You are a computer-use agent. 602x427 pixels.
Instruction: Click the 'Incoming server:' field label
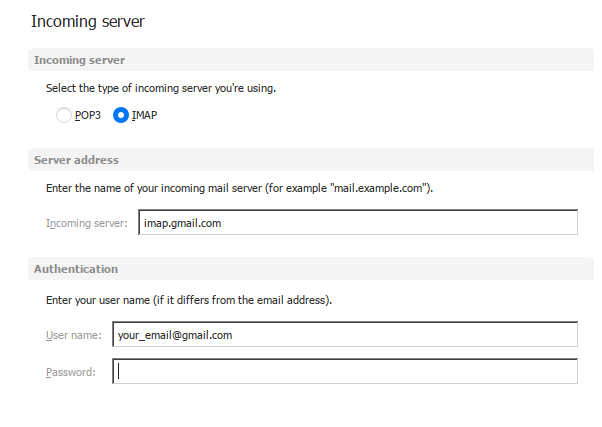tap(85, 223)
